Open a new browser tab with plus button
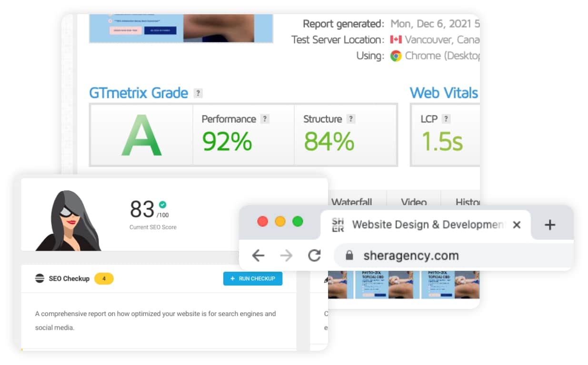This screenshot has height=365, width=588. pyautogui.click(x=550, y=225)
